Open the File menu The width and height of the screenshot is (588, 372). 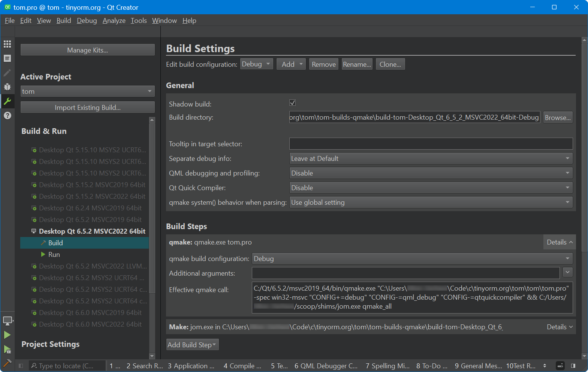(10, 21)
